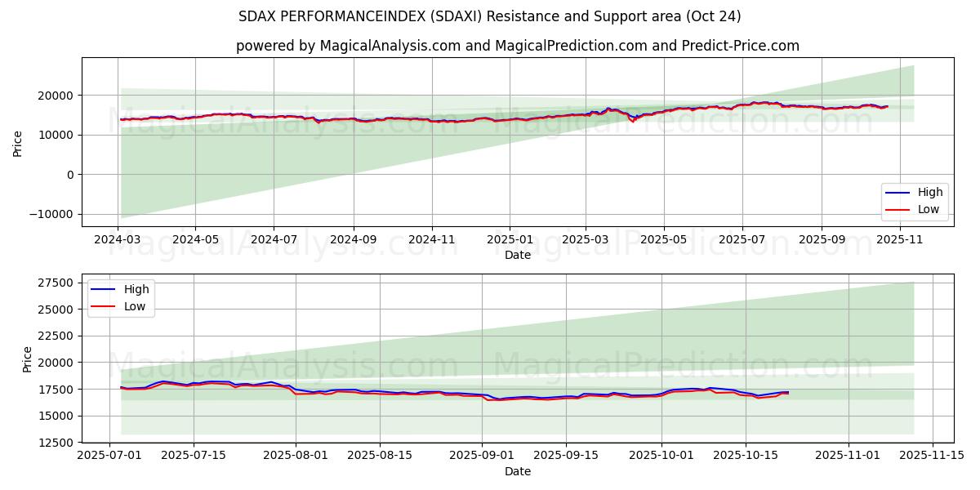Viewport: 980px width, 490px height.
Task: Select the SDAX PERFORMANCEINDEX chart title
Action: click(x=490, y=16)
